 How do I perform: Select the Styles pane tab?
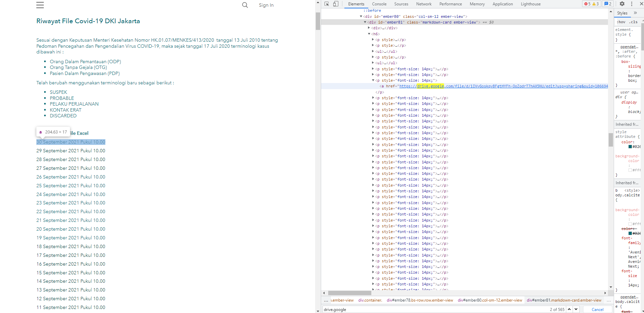pyautogui.click(x=622, y=13)
